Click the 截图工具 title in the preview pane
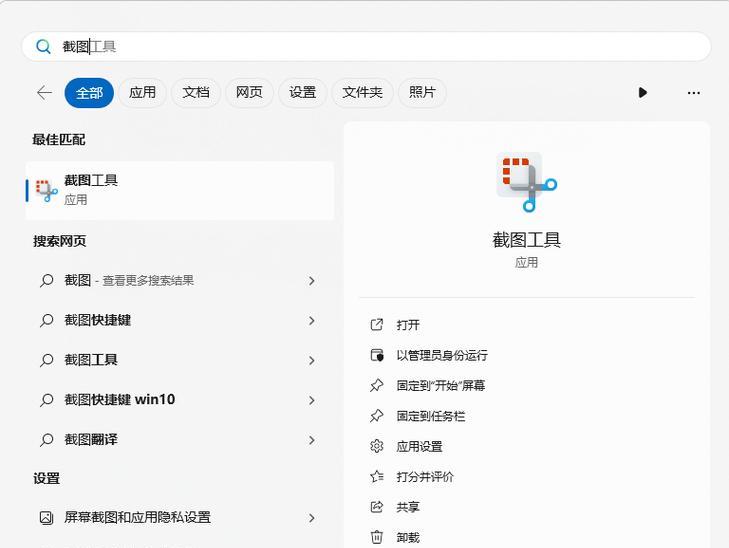Image resolution: width=729 pixels, height=548 pixels. coord(526,240)
